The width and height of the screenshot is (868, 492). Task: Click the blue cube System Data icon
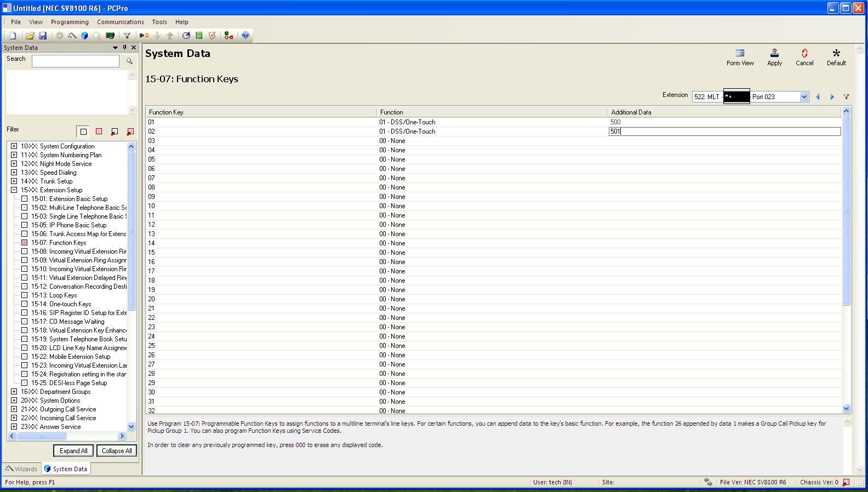tap(84, 36)
